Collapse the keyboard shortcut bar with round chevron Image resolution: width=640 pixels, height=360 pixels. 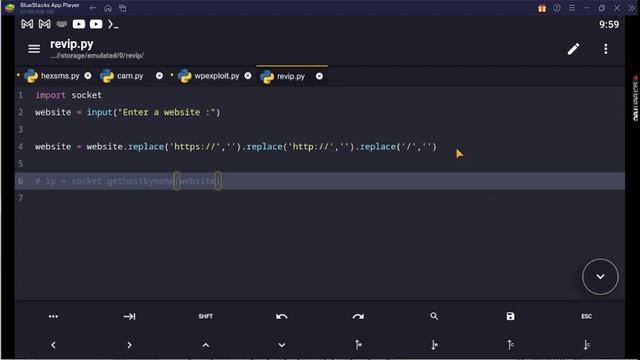pos(600,277)
